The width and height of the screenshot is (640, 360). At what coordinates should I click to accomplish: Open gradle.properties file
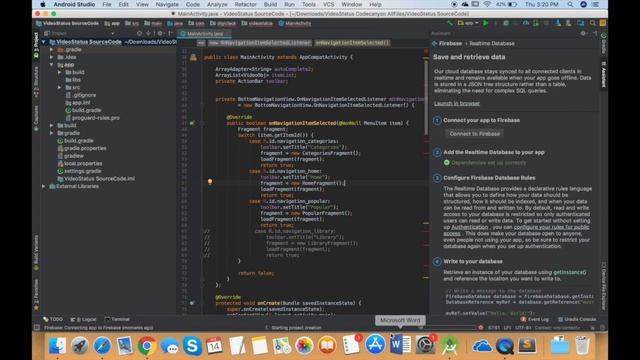click(82, 148)
